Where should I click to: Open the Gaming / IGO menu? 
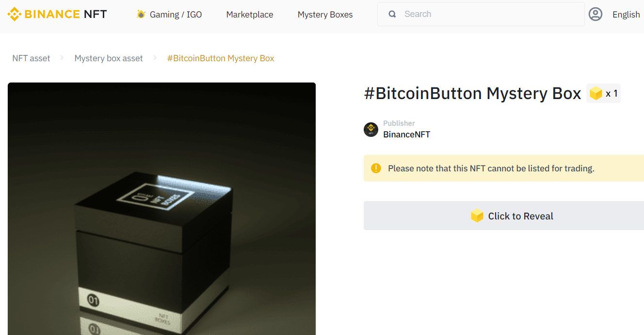169,14
